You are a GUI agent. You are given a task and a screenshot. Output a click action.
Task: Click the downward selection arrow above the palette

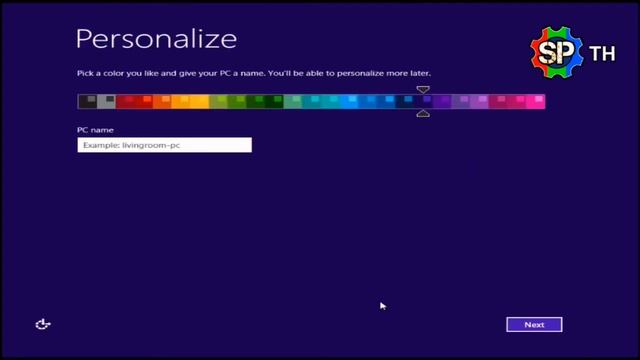pos(423,89)
